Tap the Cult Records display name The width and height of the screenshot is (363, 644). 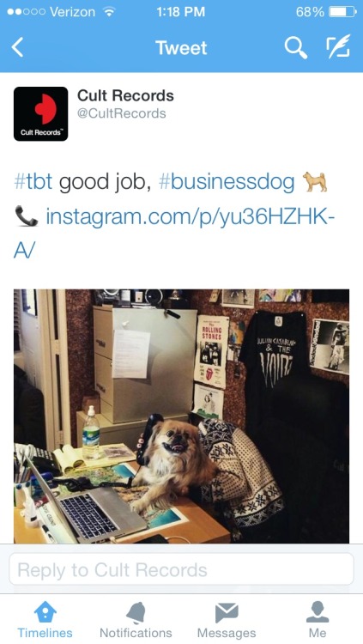[125, 95]
